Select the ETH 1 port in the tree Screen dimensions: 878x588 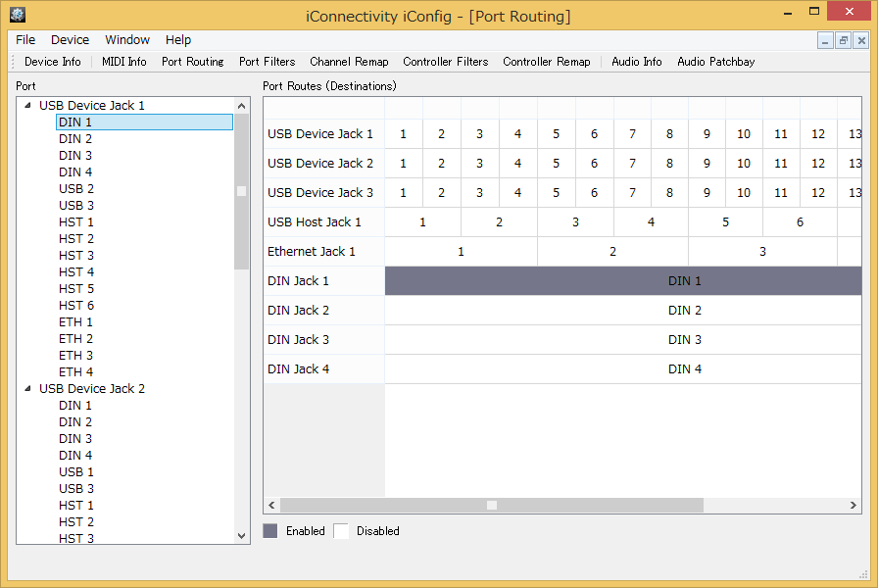(75, 322)
